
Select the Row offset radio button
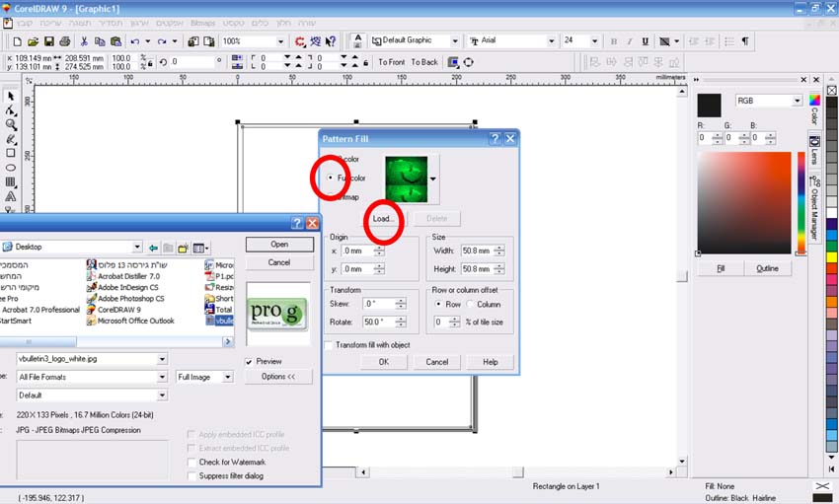(x=438, y=304)
